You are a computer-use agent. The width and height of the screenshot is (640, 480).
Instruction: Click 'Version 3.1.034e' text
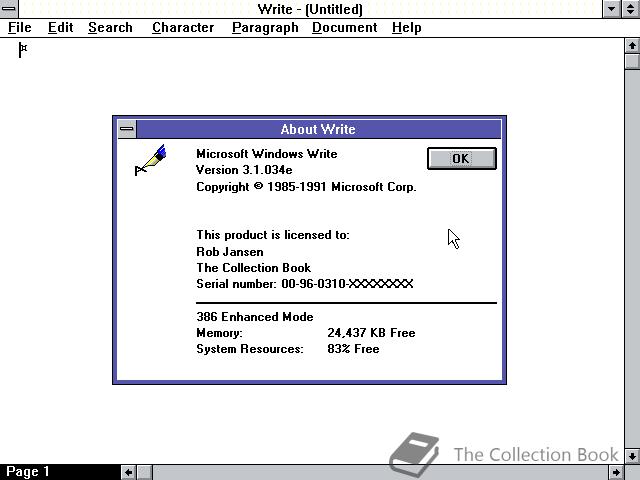pos(244,170)
